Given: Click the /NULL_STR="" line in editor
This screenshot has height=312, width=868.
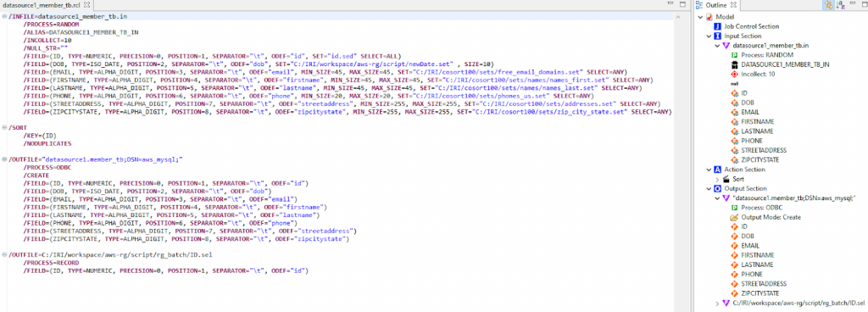Looking at the screenshot, I should (46, 48).
